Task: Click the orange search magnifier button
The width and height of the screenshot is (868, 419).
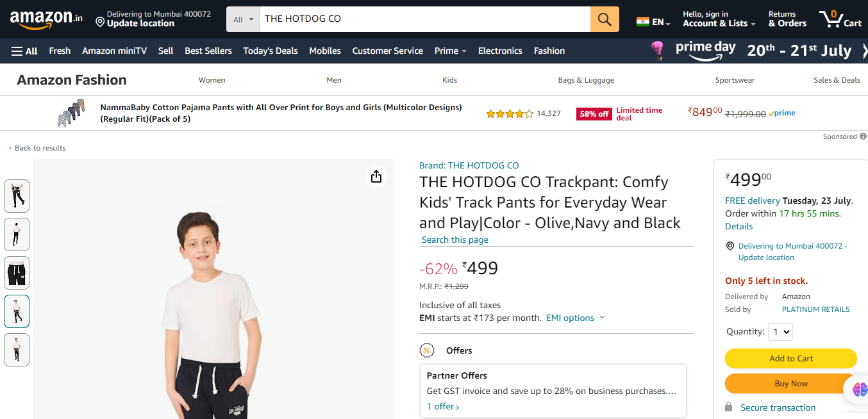Action: (605, 19)
